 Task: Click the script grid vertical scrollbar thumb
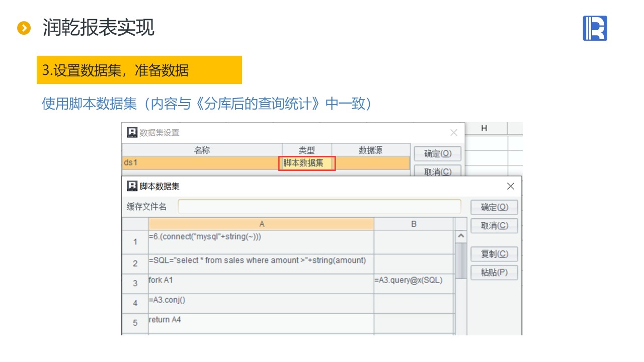click(x=460, y=260)
